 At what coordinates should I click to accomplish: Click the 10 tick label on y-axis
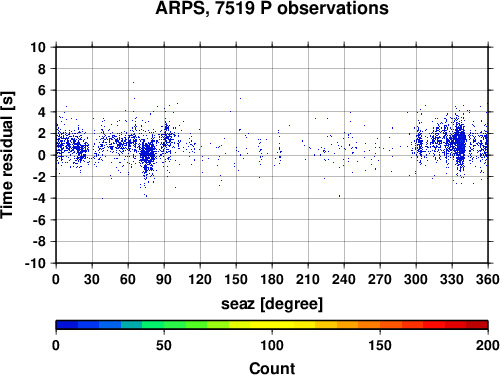38,47
